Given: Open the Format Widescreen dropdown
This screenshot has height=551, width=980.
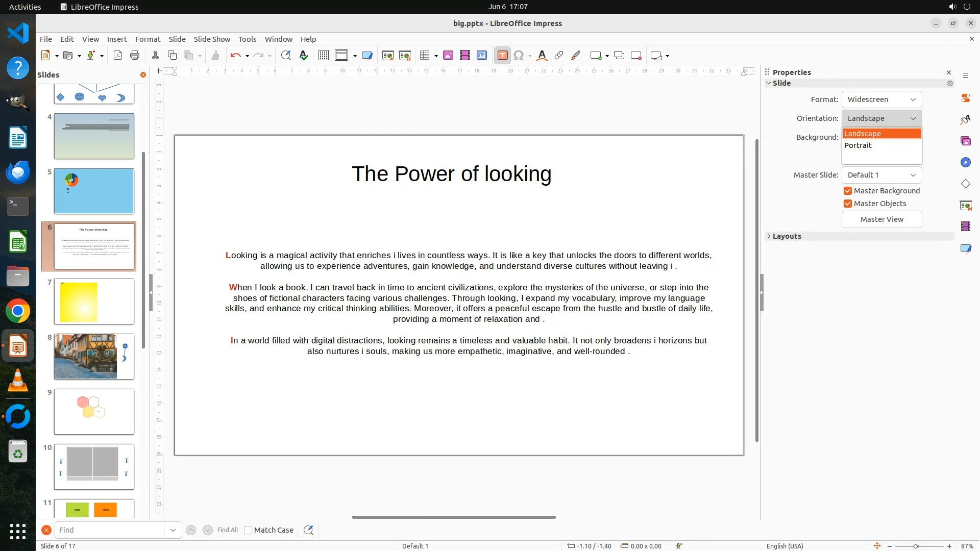Looking at the screenshot, I should coord(881,99).
